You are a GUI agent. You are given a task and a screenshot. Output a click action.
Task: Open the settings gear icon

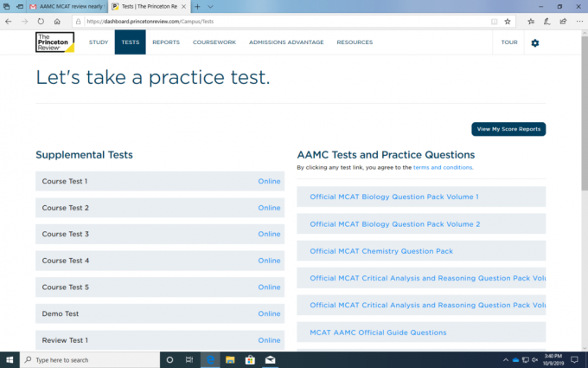pos(534,42)
